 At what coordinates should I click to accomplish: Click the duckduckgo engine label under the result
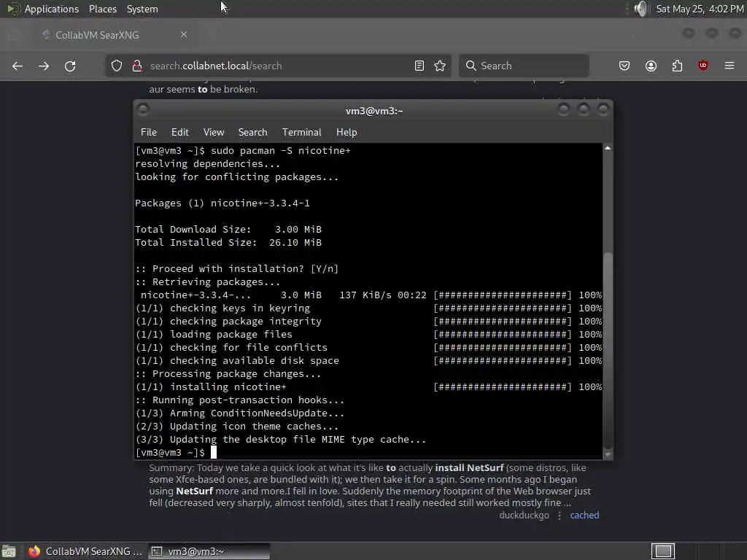coord(524,516)
